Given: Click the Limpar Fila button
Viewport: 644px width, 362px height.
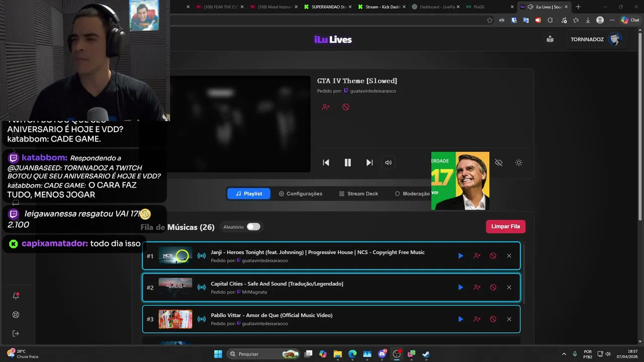Looking at the screenshot, I should pos(506,226).
